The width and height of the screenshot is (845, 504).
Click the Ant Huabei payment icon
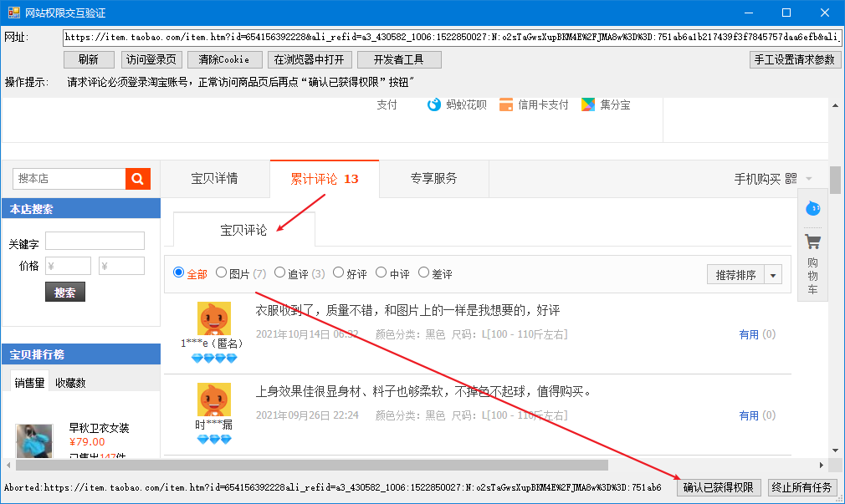tap(434, 104)
